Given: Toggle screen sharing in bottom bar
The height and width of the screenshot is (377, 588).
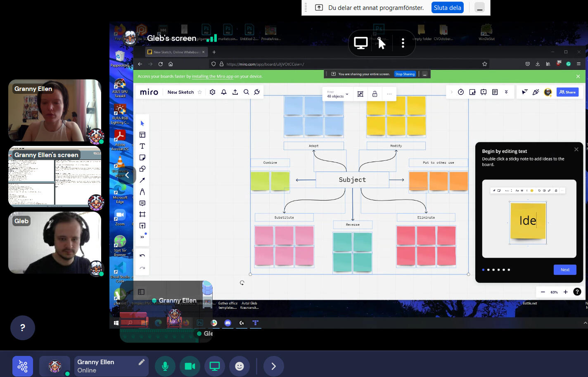Looking at the screenshot, I should (x=215, y=366).
